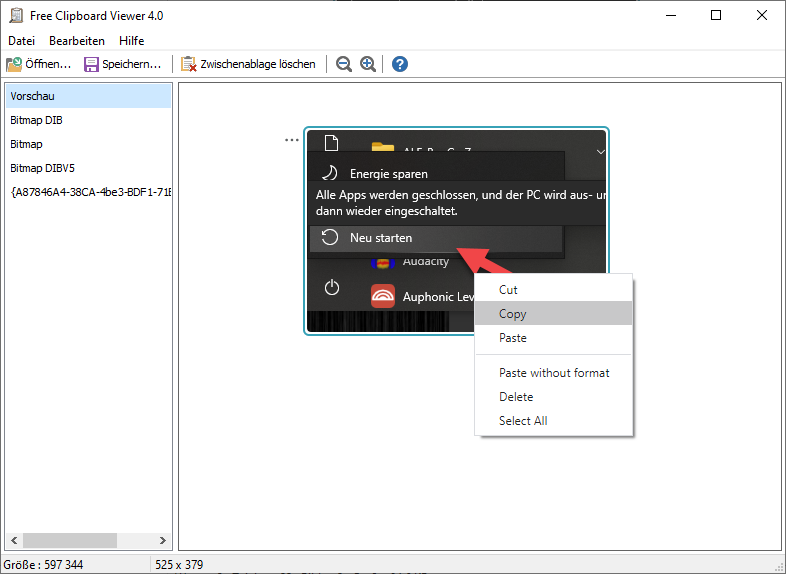
Task: Click the Größe : 597 344 status text
Action: (x=44, y=565)
